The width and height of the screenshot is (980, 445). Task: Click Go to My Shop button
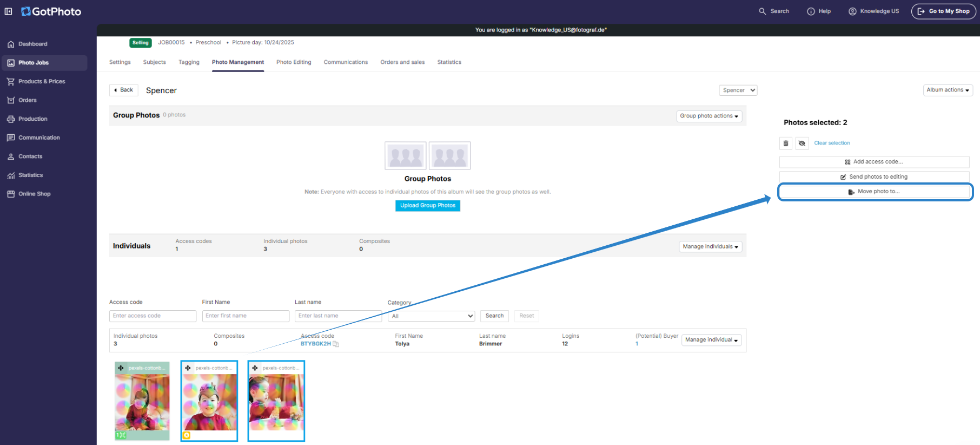[x=944, y=11]
